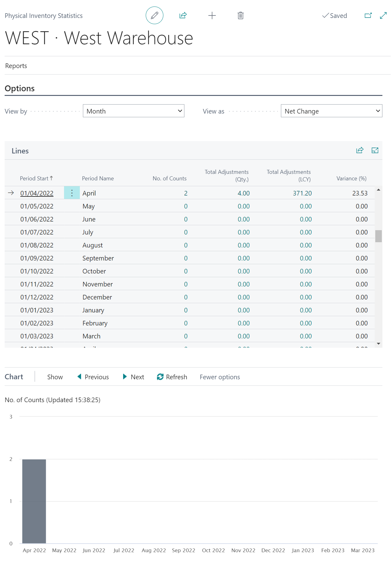This screenshot has height=572, width=392.
Task: Open page in new window icon
Action: point(368,15)
